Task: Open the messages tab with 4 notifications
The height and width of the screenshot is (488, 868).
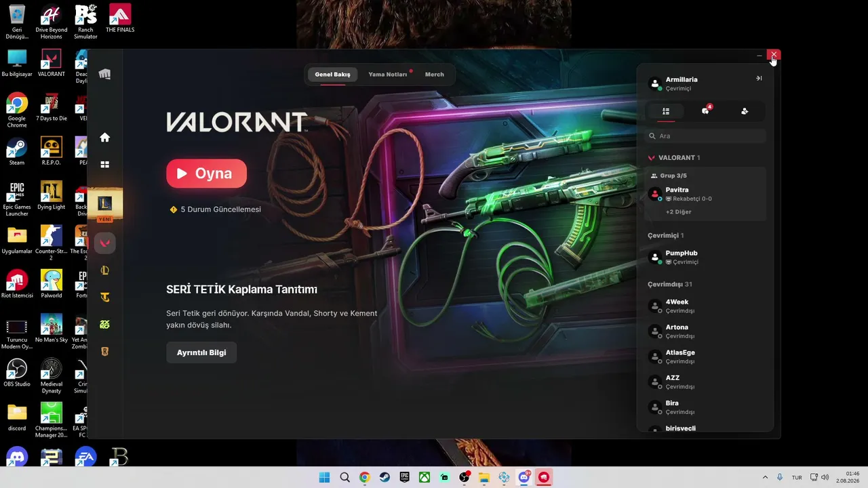Action: pos(705,111)
